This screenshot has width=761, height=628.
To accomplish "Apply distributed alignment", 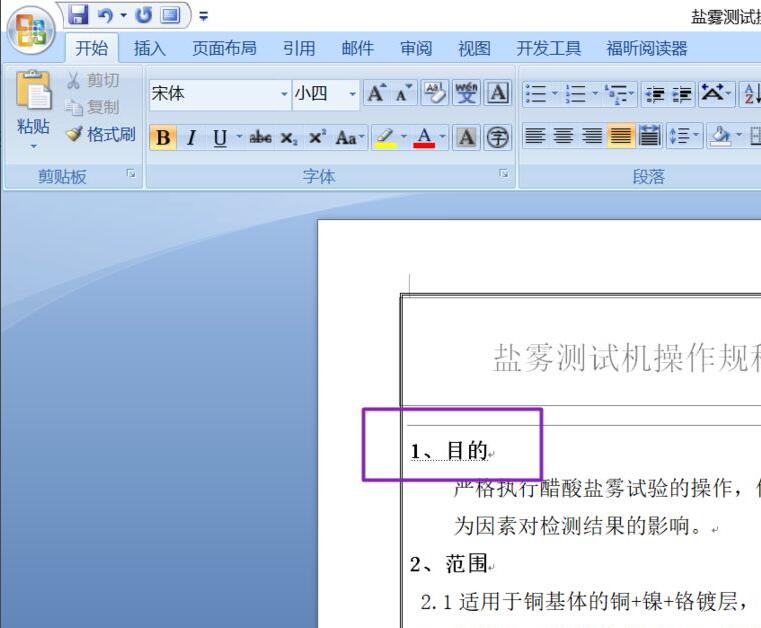I will coord(649,136).
